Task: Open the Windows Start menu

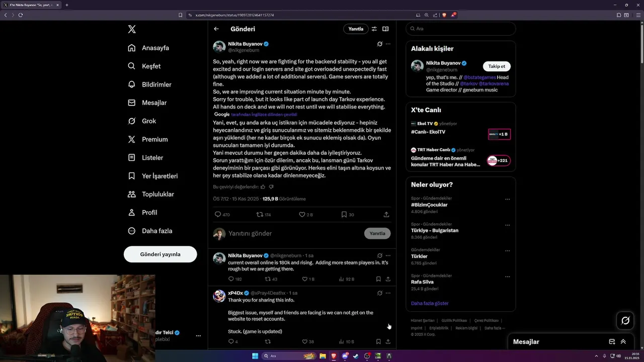Action: coord(255,356)
